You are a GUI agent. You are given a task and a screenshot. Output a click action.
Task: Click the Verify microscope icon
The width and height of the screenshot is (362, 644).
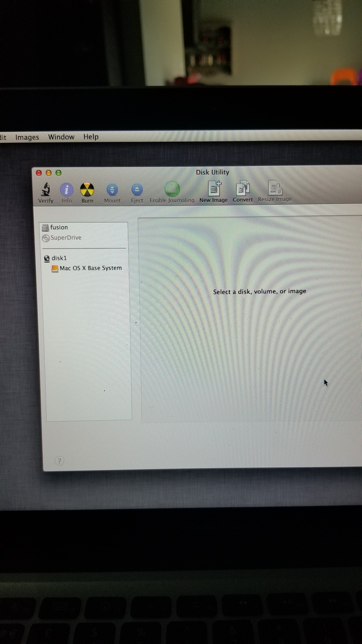coord(46,189)
